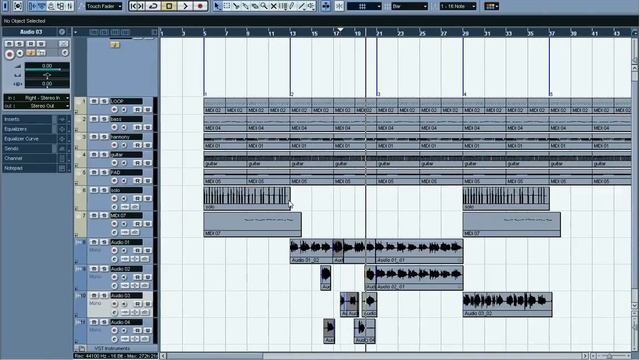Record-enable Audio 03 in the Inspector
Image resolution: width=640 pixels, height=360 pixels.
click(9, 54)
